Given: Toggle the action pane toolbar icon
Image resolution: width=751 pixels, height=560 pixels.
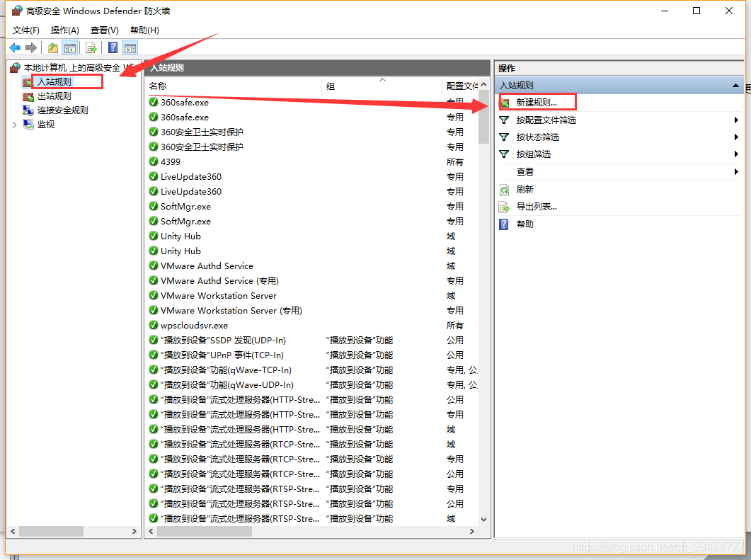Looking at the screenshot, I should tap(130, 48).
